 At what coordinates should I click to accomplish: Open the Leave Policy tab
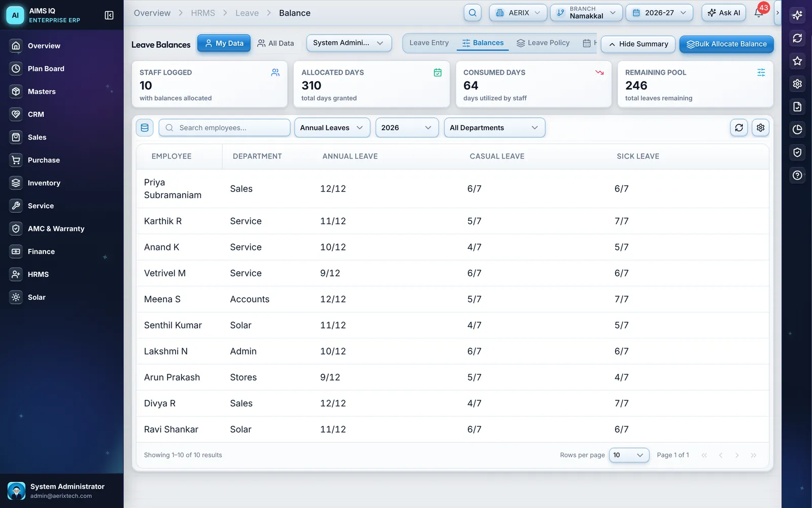[x=543, y=43]
